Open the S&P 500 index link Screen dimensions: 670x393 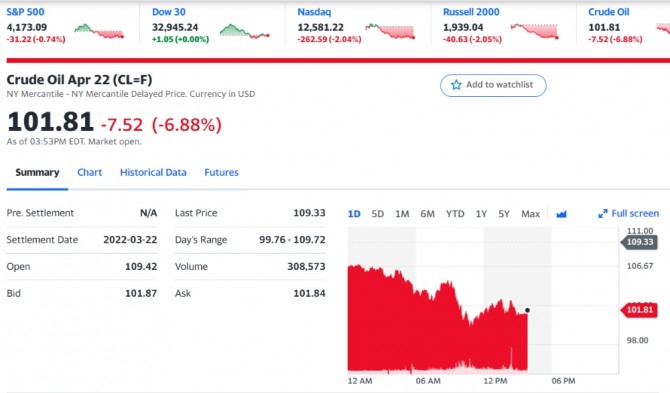coord(25,12)
